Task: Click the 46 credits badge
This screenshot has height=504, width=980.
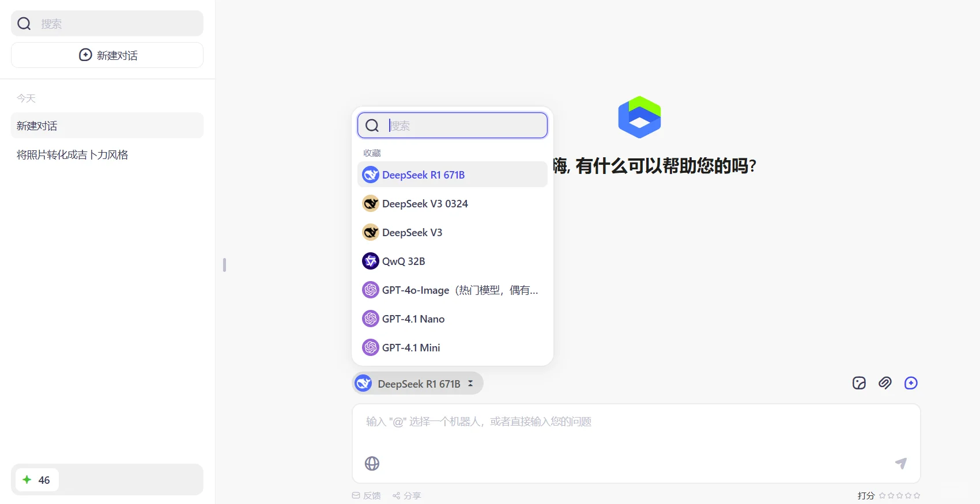Action: pyautogui.click(x=37, y=480)
